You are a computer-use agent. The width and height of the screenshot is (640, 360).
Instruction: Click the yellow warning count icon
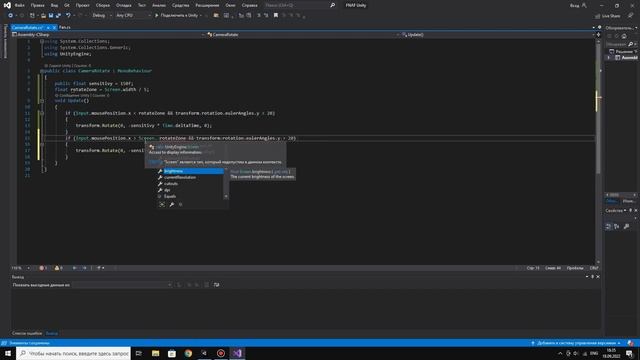pos(57,268)
